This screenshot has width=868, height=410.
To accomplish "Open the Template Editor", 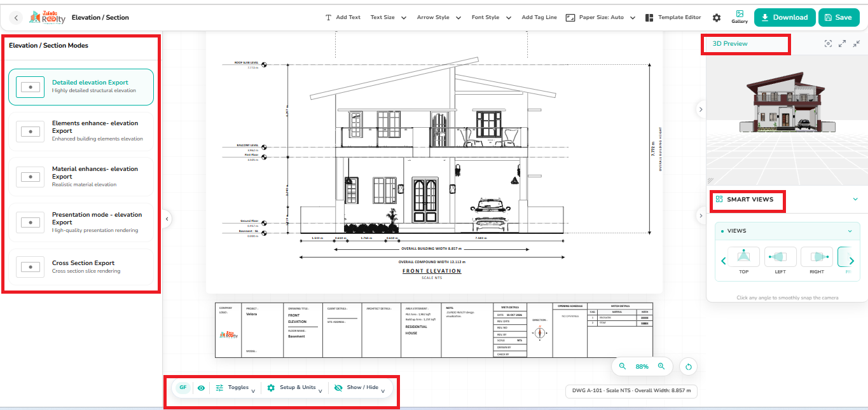I will coord(673,18).
